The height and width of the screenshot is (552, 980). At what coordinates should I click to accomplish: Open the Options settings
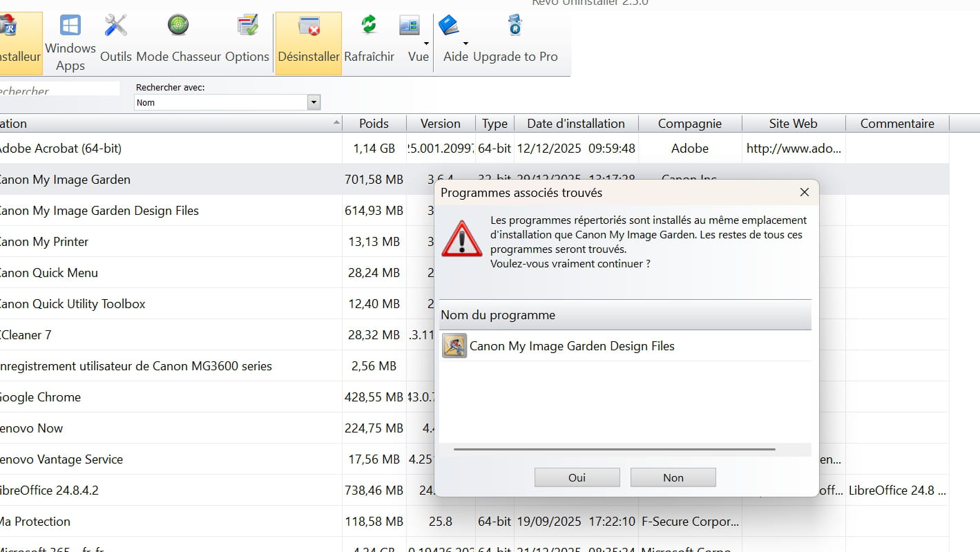click(x=247, y=43)
